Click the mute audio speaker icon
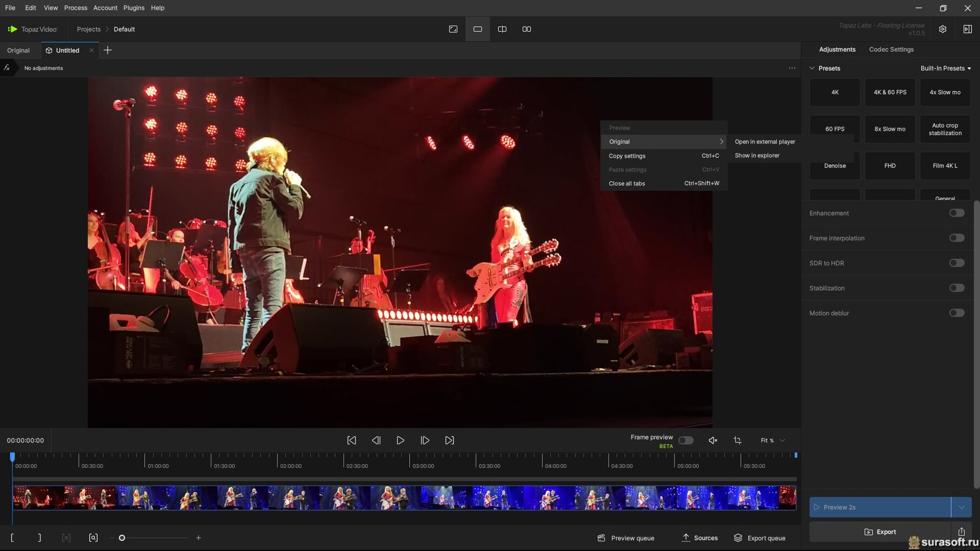Image resolution: width=980 pixels, height=551 pixels. coord(713,440)
